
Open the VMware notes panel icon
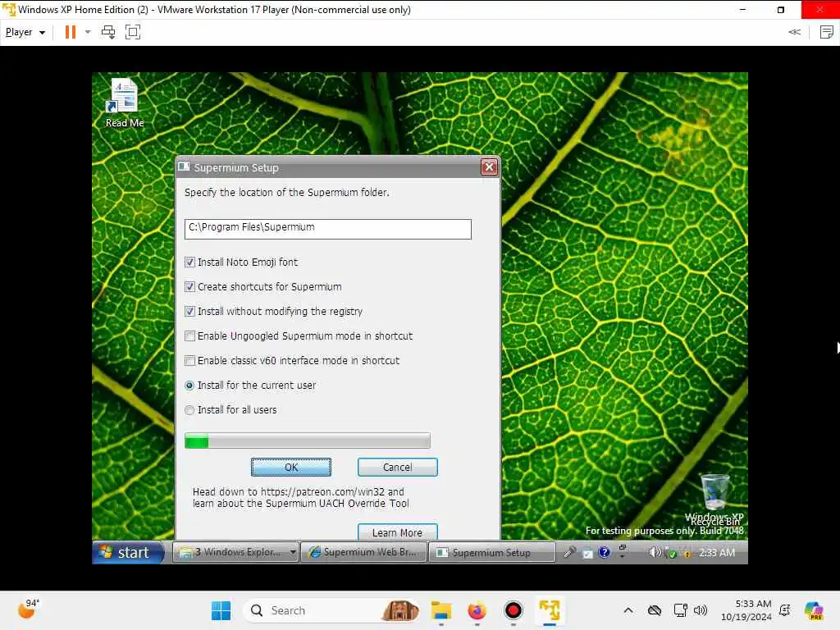click(x=827, y=32)
